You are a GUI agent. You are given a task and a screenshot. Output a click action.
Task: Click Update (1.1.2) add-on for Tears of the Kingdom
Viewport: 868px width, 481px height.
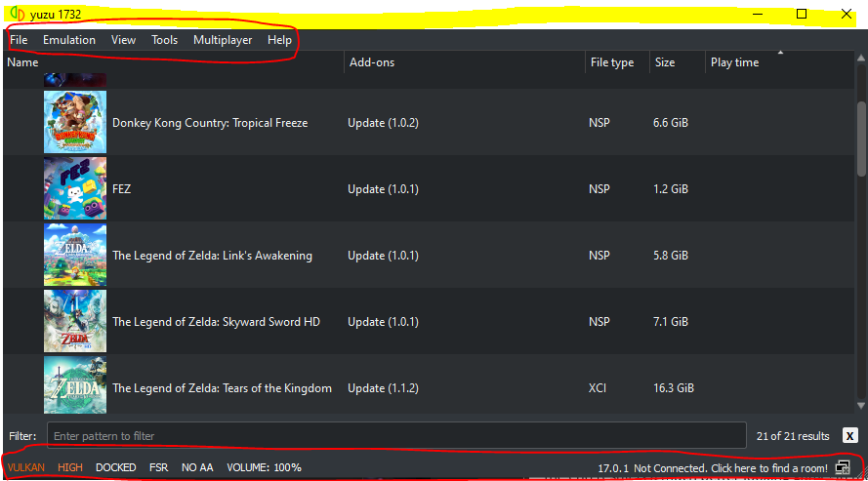coord(383,388)
